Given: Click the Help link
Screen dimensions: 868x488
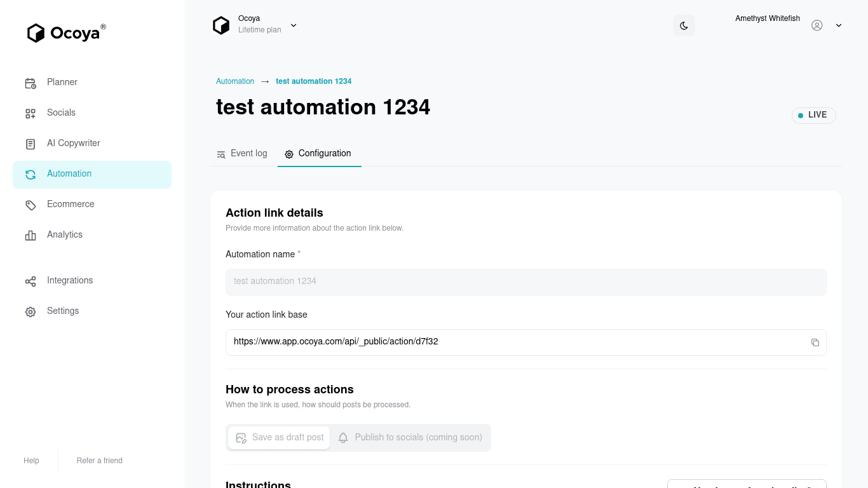Looking at the screenshot, I should coord(31,461).
